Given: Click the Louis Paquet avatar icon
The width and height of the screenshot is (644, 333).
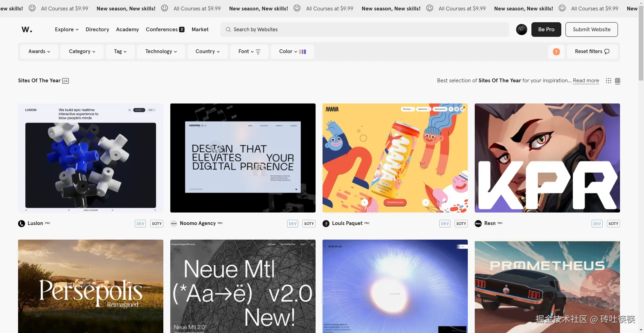Looking at the screenshot, I should pos(326,224).
